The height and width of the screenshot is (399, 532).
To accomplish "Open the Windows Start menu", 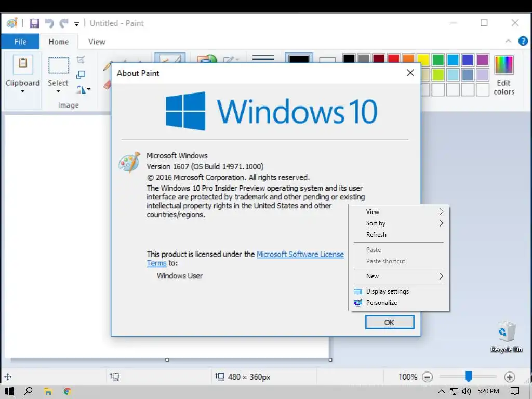I will pos(9,391).
